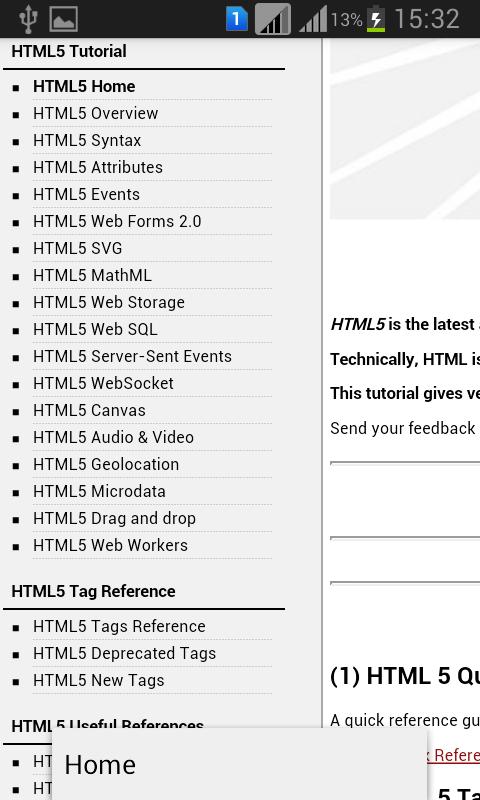
Task: Tap the 15:32 clock in status bar
Action: pyautogui.click(x=427, y=19)
